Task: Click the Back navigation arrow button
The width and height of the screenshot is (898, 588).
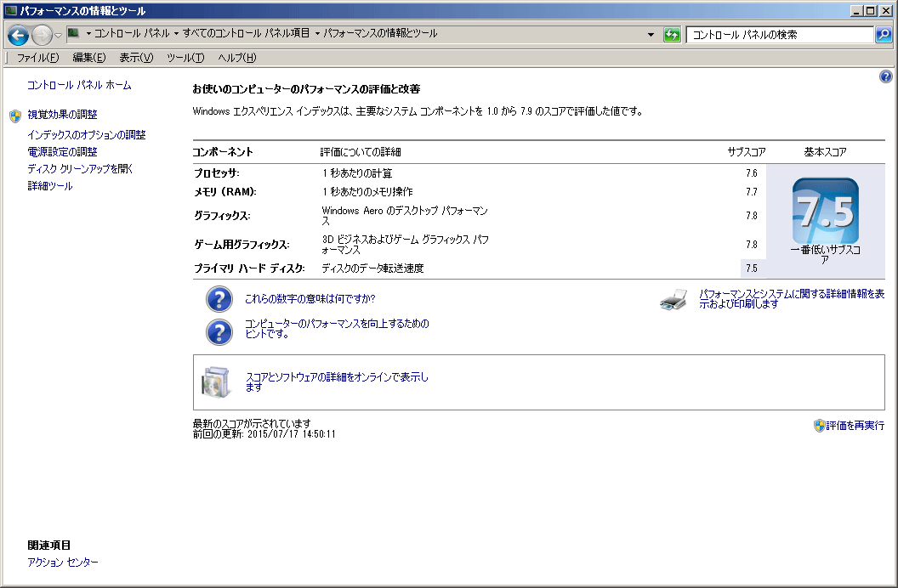Action: (x=19, y=35)
